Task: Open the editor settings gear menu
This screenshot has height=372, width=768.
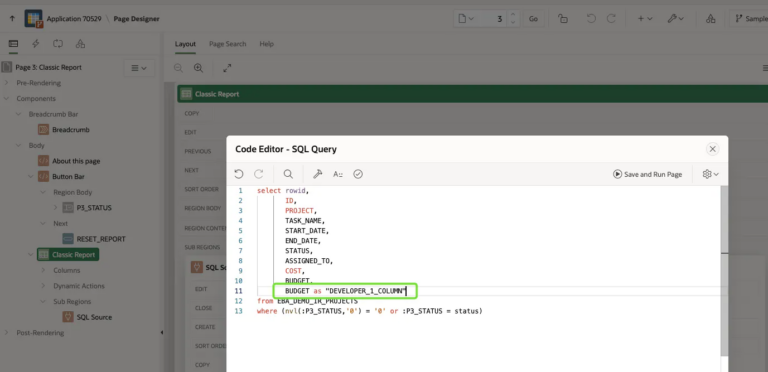Action: coord(710,174)
